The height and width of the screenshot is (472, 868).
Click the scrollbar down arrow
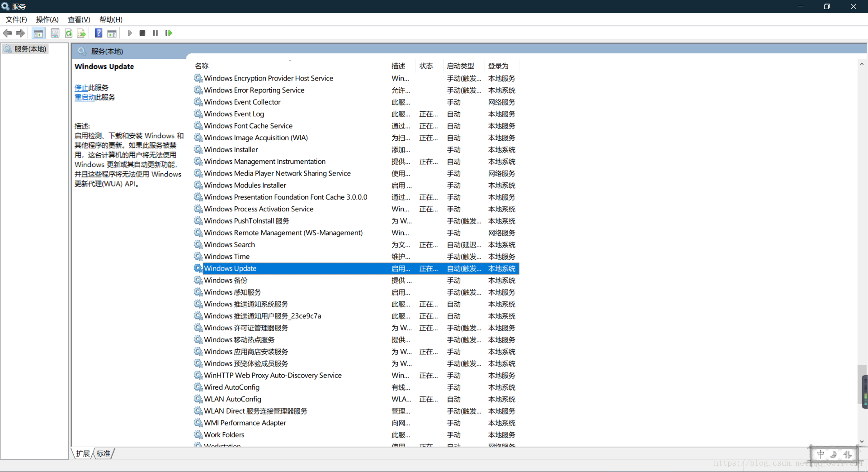point(862,442)
